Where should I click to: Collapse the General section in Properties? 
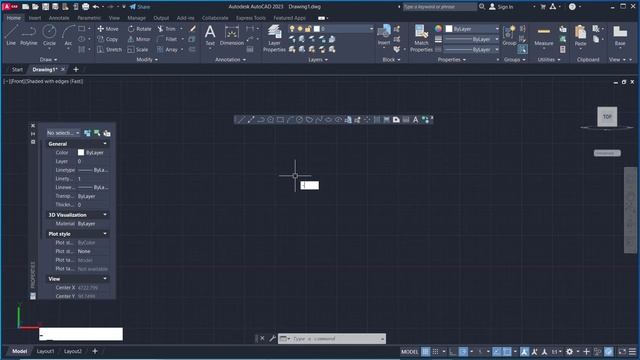(x=105, y=144)
